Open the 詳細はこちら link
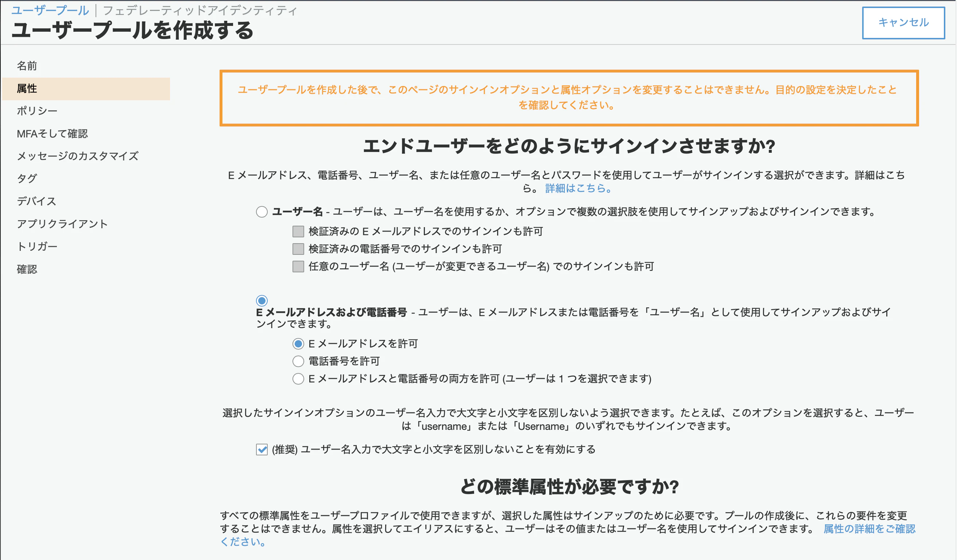This screenshot has height=560, width=957. [x=578, y=188]
